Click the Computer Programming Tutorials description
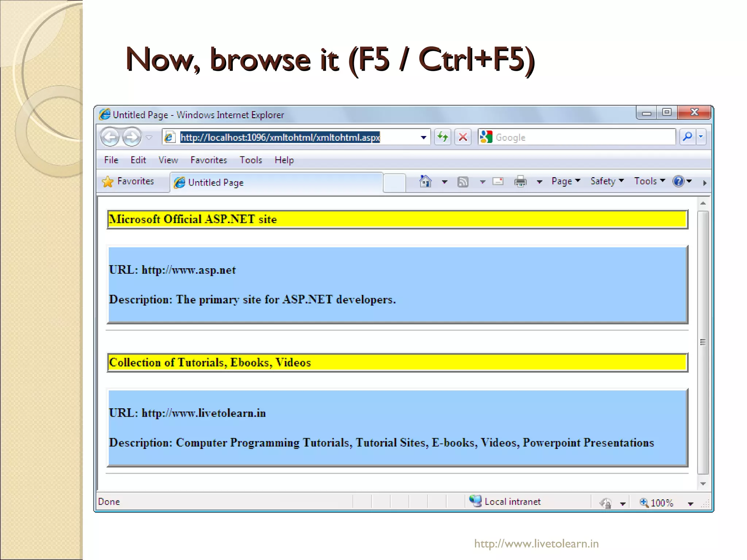Screen dimensions: 747x560 tap(382, 443)
